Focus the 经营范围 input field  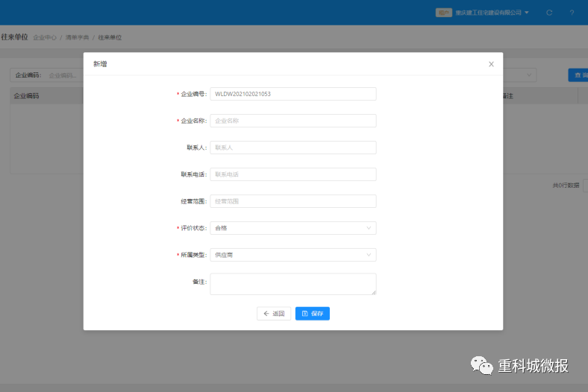[293, 201]
